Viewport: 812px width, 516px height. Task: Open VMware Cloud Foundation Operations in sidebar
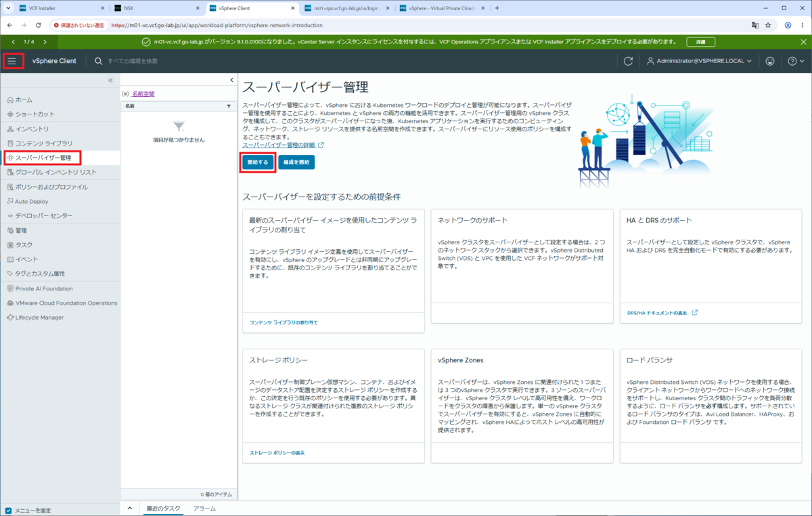66,303
